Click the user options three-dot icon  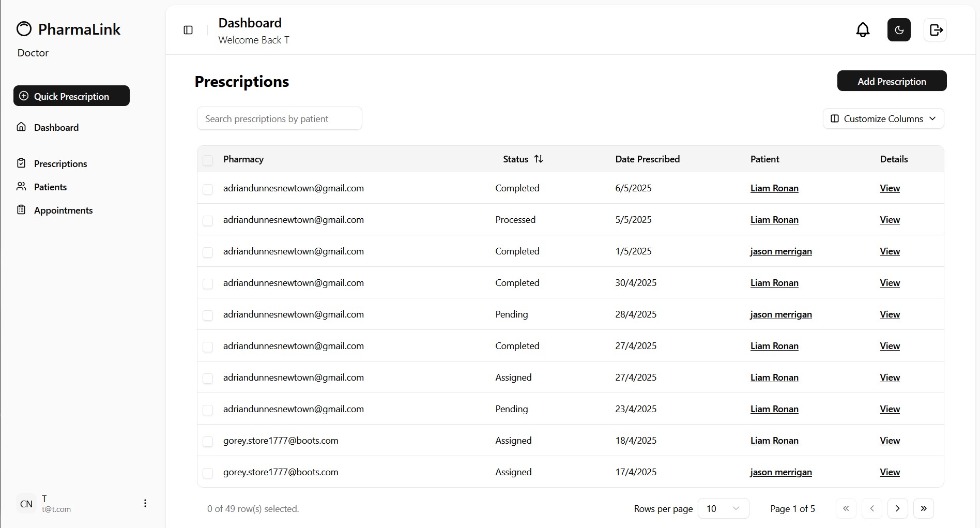pyautogui.click(x=145, y=503)
